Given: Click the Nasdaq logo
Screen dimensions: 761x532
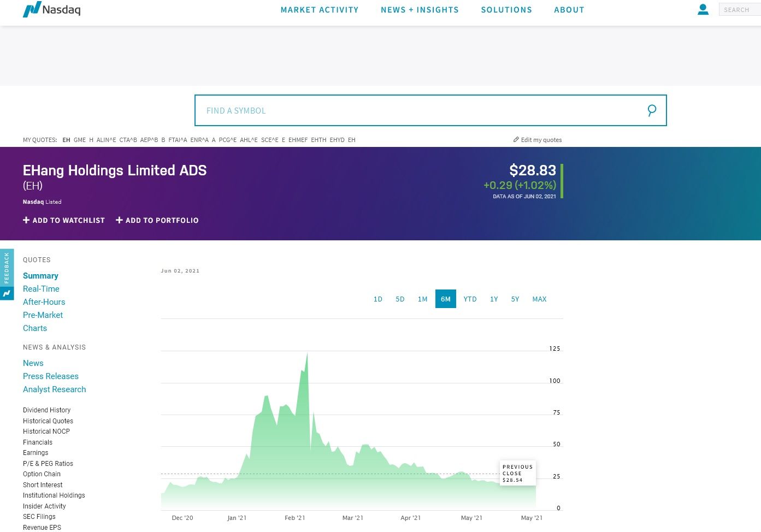Looking at the screenshot, I should tap(51, 9).
